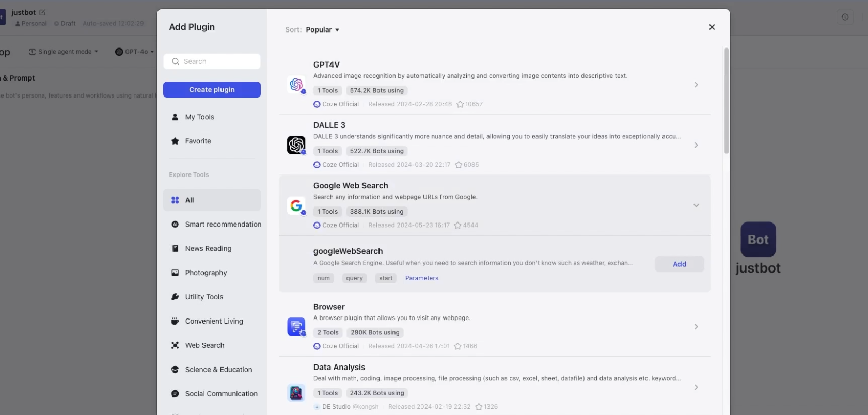Open history via clock icon
The width and height of the screenshot is (868, 415).
tap(845, 17)
